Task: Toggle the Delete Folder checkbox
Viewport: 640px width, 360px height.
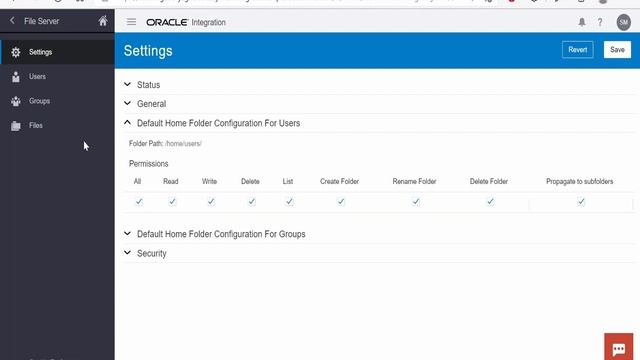Action: (490, 202)
